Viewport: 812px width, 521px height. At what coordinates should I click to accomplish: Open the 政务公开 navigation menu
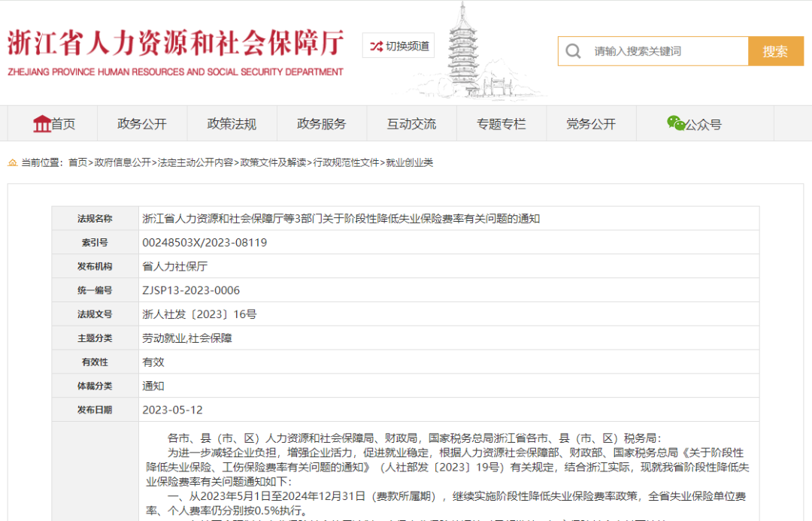pos(142,124)
